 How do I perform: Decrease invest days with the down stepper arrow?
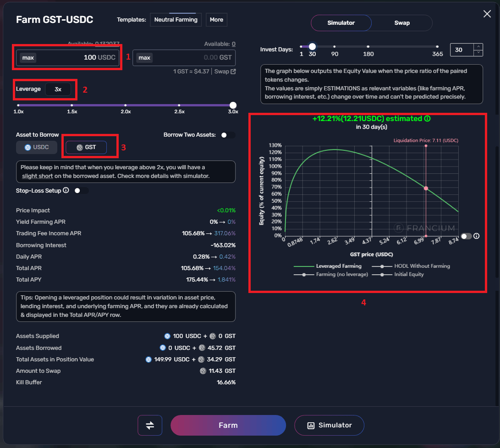[479, 53]
